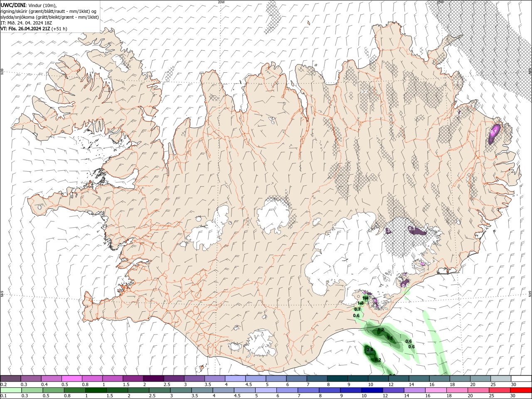
Task: Pick the white swatch labeled 30 in upper row
Action: click(x=521, y=379)
